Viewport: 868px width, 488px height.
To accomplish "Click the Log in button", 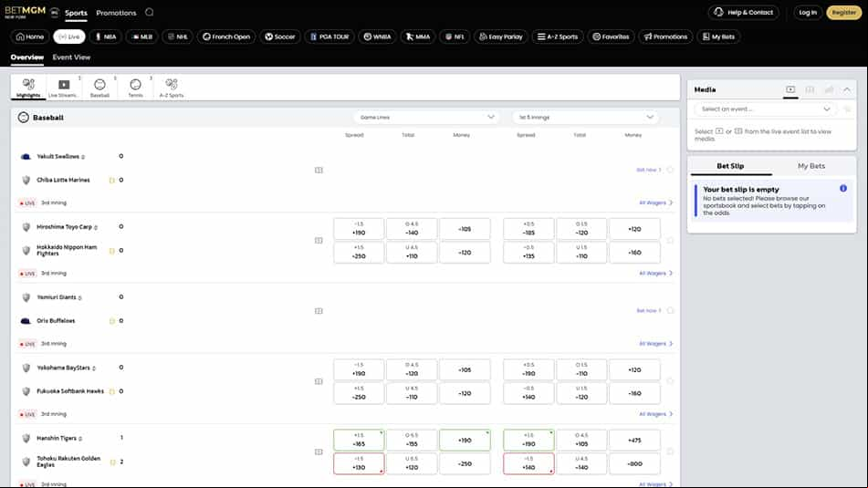I will pyautogui.click(x=808, y=12).
